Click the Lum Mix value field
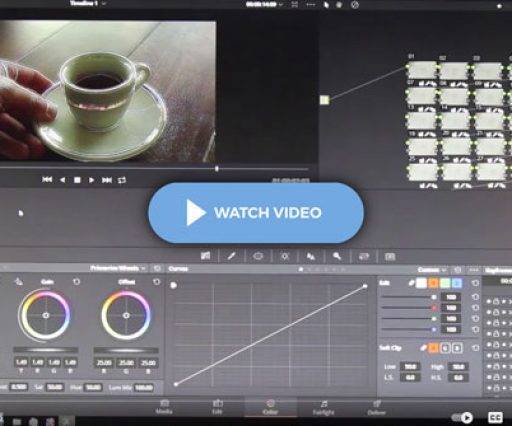 point(143,388)
